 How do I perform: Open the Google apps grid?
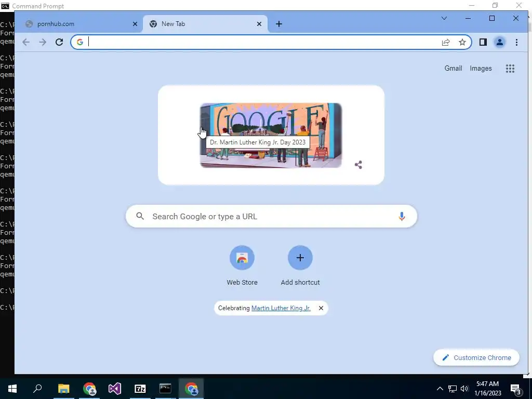point(510,69)
